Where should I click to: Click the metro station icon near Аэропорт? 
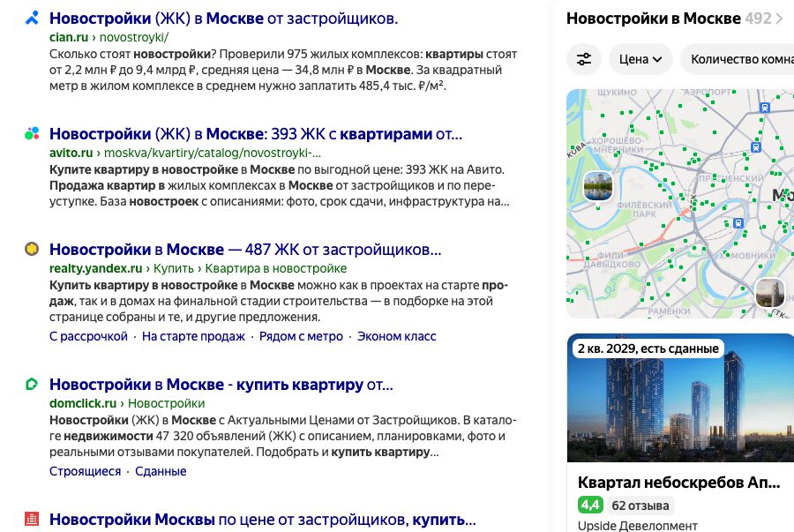coord(765,108)
